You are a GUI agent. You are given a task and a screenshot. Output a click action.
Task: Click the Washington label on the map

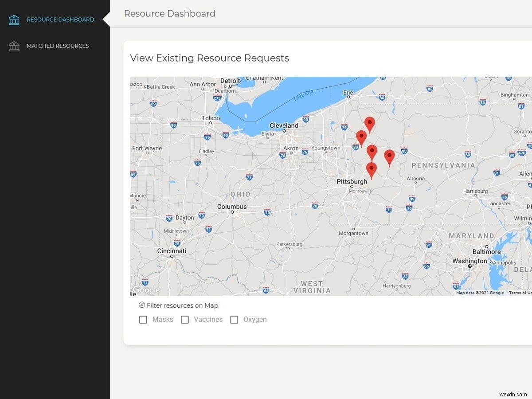tap(469, 261)
